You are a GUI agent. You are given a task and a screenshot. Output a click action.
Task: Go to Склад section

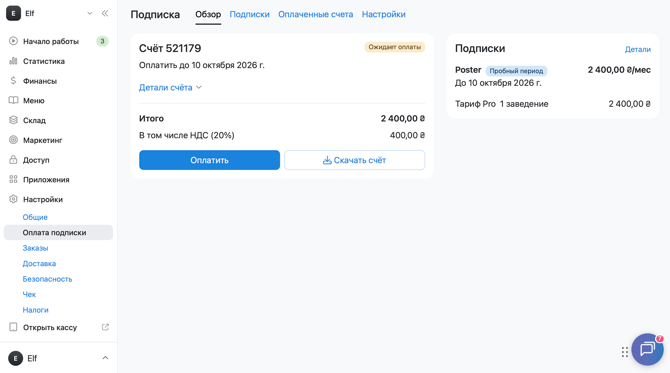[x=34, y=120]
